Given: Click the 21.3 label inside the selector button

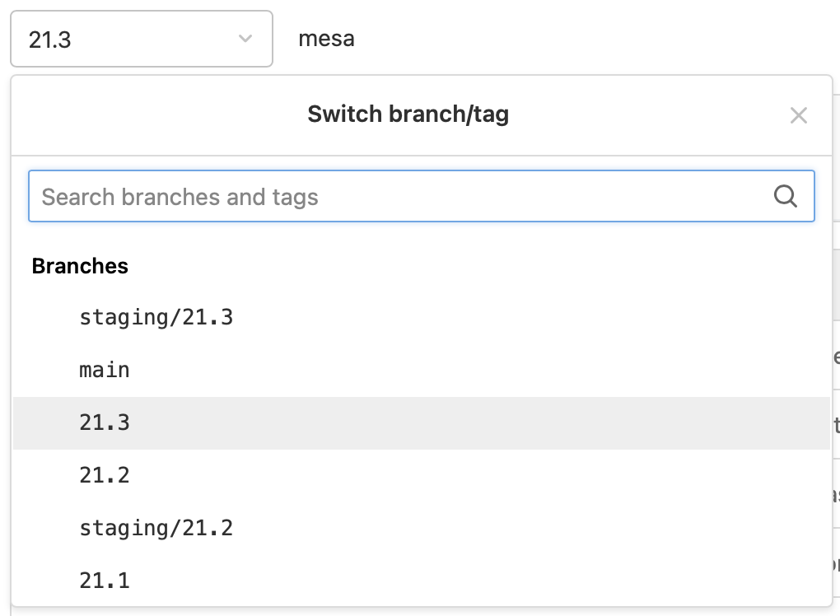Looking at the screenshot, I should [x=49, y=40].
